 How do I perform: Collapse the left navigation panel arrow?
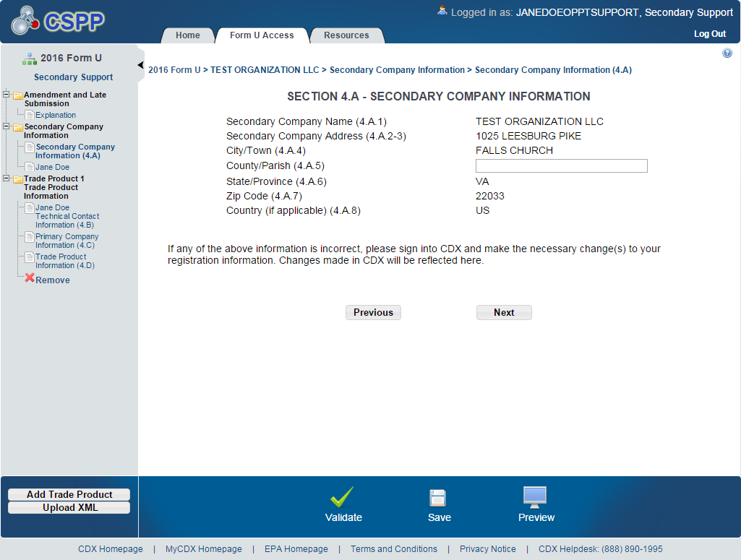pyautogui.click(x=141, y=65)
